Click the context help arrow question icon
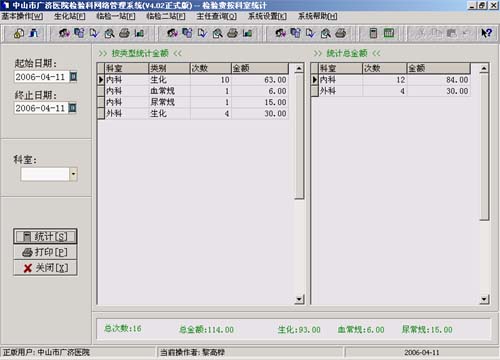This screenshot has height=360, width=500. tap(486, 33)
